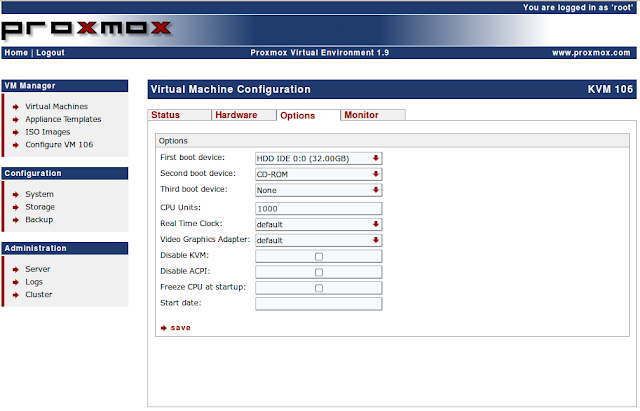Toggle the Disable KVM checkbox
This screenshot has width=640, height=411.
click(319, 256)
